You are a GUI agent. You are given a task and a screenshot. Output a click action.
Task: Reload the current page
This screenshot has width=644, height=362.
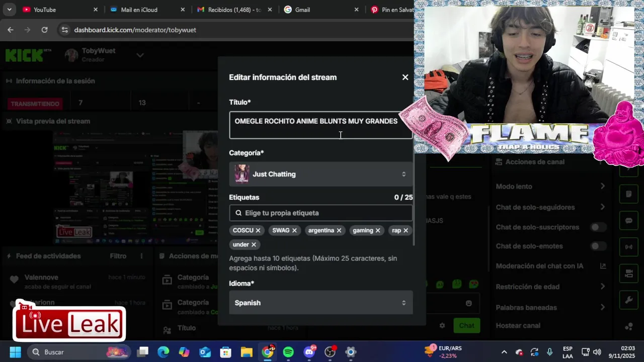point(44,30)
